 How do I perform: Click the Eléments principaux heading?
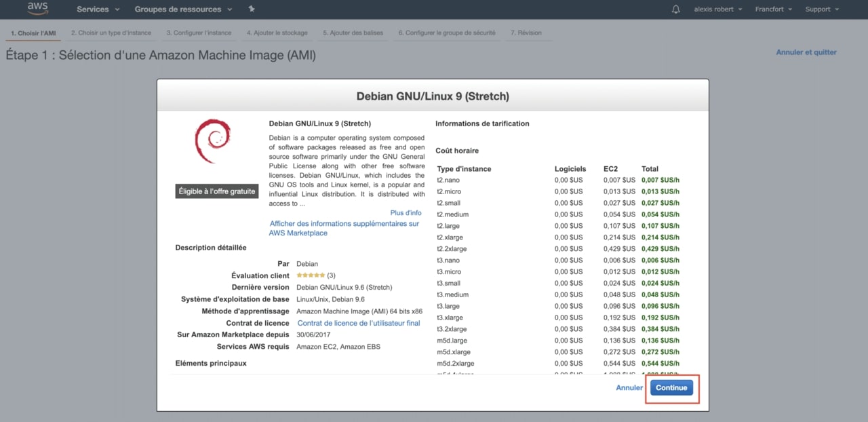[x=211, y=363]
